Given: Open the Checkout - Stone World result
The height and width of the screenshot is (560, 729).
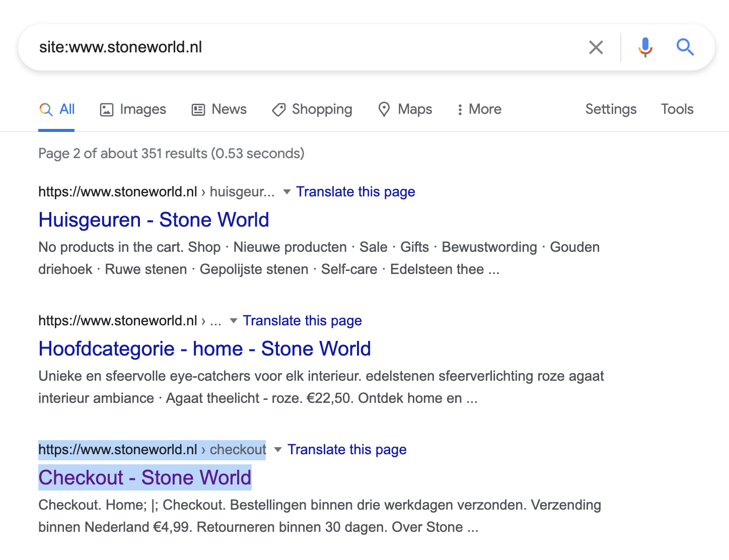Looking at the screenshot, I should [x=145, y=478].
